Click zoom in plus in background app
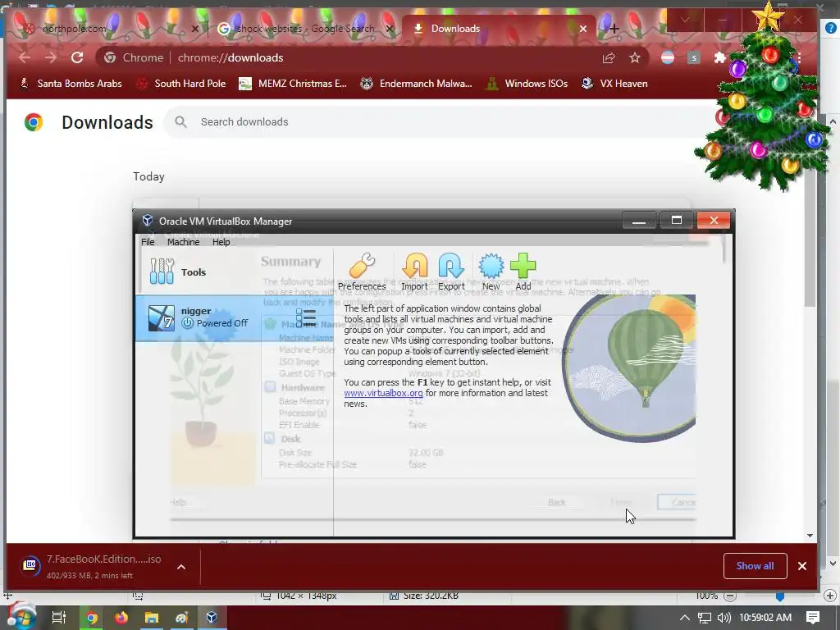 (x=830, y=596)
